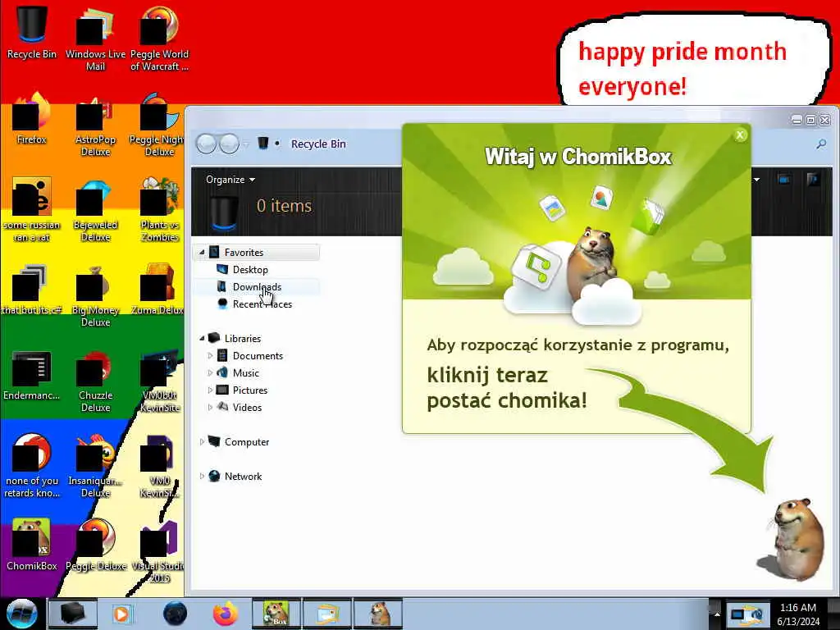The image size is (840, 630).
Task: Open Recent Places under Favorites
Action: (x=254, y=304)
